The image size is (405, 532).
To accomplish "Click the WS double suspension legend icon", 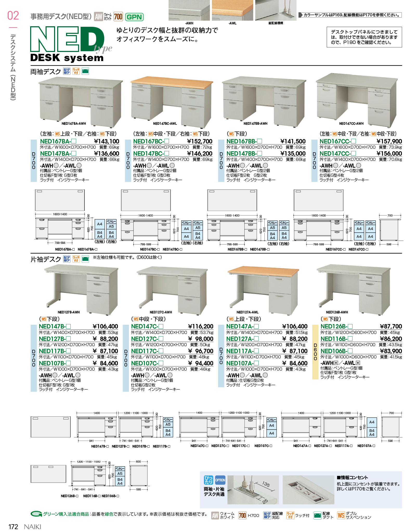I will pos(341,515).
